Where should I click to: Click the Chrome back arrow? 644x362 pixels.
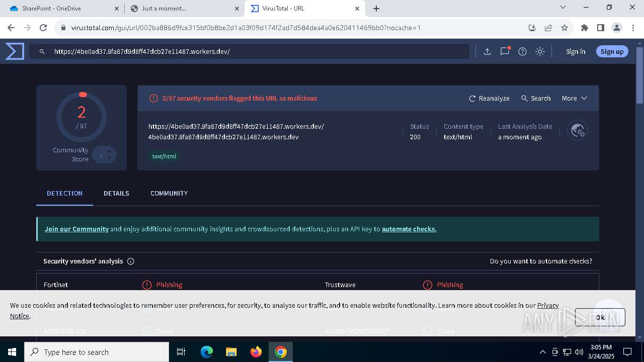11,28
